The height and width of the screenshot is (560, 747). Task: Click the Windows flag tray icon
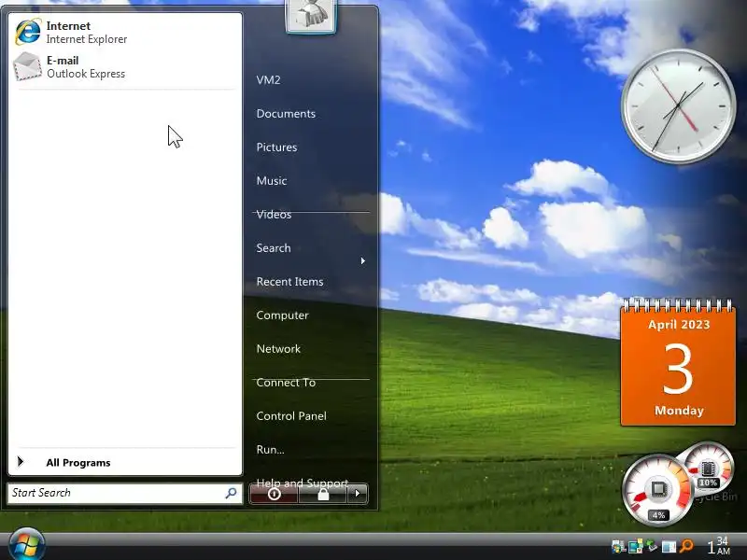click(x=618, y=547)
